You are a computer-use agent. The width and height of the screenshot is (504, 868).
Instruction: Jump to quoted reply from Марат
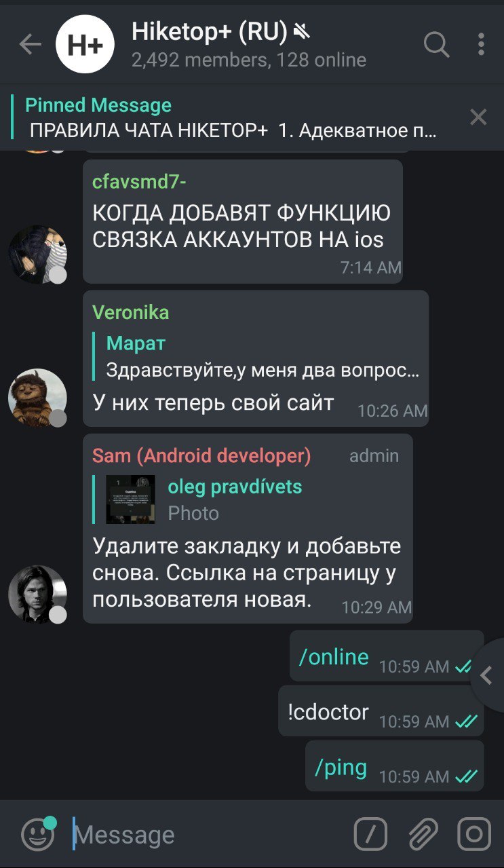click(x=261, y=357)
